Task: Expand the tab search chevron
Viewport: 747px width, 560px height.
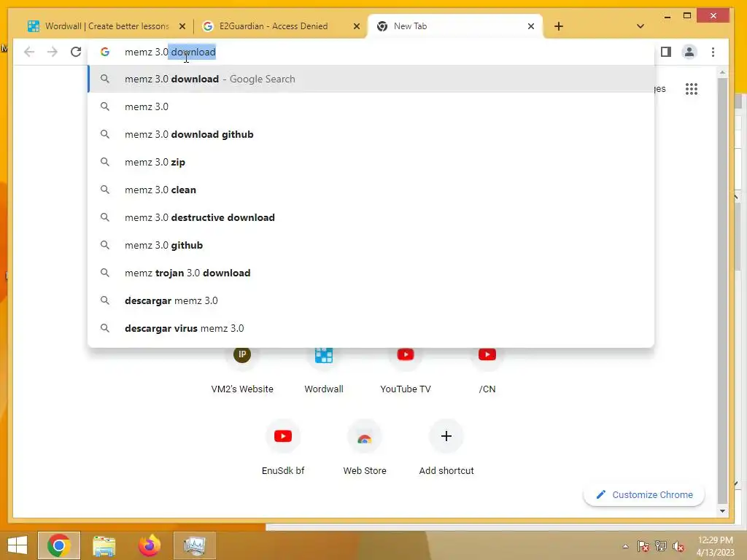Action: 640,26
